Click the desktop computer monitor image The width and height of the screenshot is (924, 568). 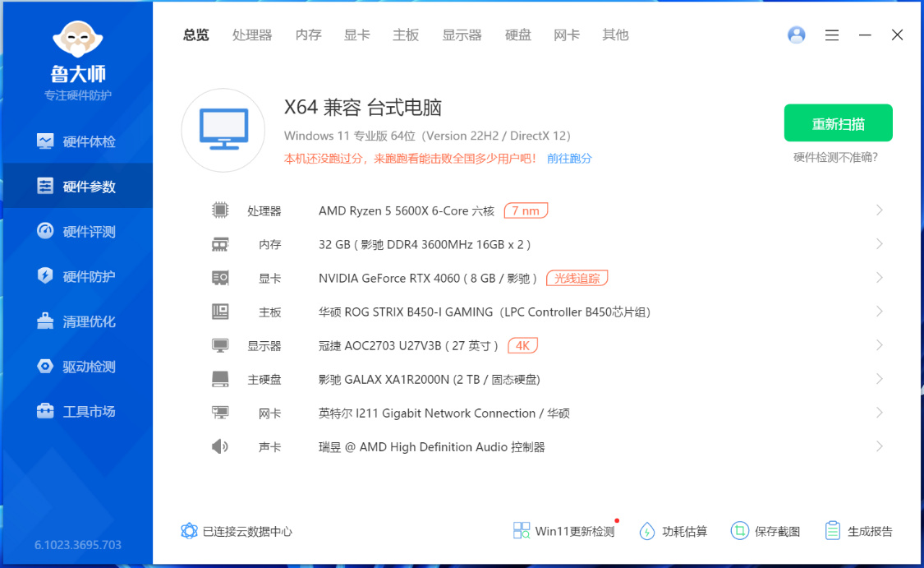coord(223,130)
